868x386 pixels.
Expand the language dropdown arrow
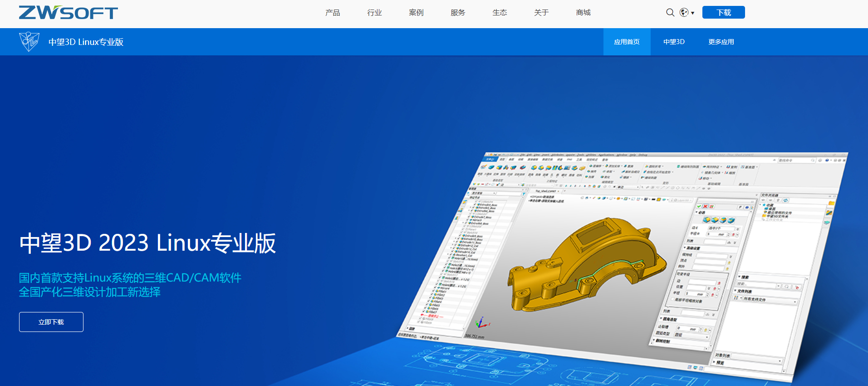693,13
